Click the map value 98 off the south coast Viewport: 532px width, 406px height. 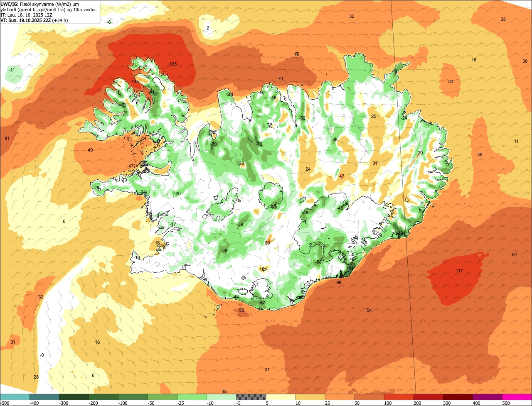339,282
